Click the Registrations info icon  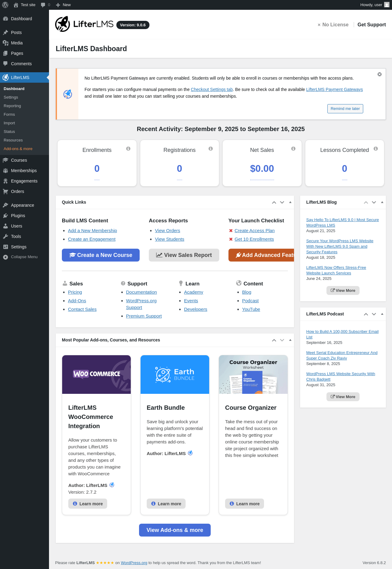(211, 149)
